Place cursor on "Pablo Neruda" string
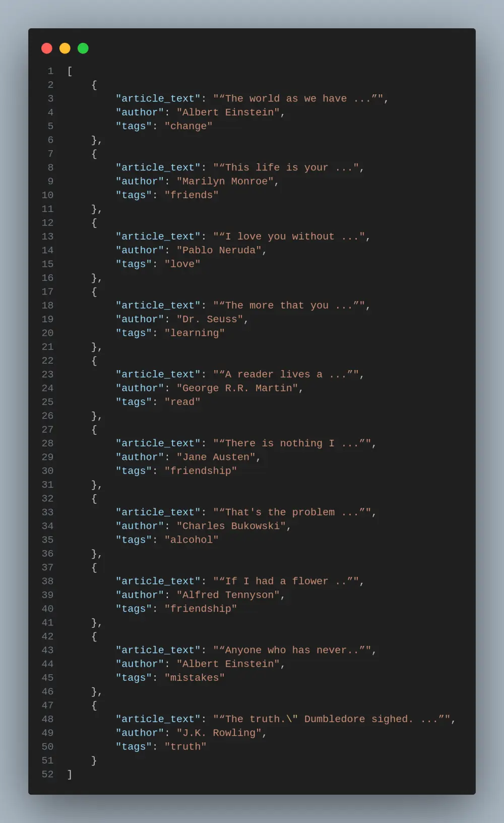 coord(219,251)
